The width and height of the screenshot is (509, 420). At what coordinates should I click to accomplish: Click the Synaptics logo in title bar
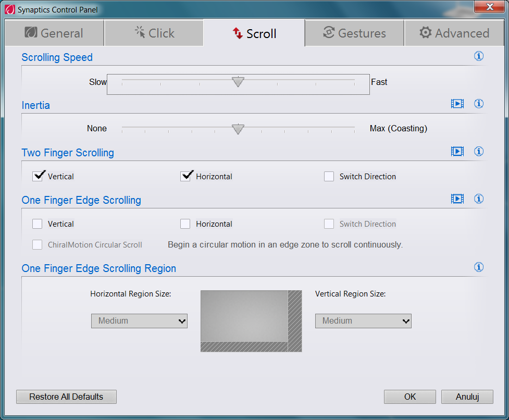click(10, 9)
